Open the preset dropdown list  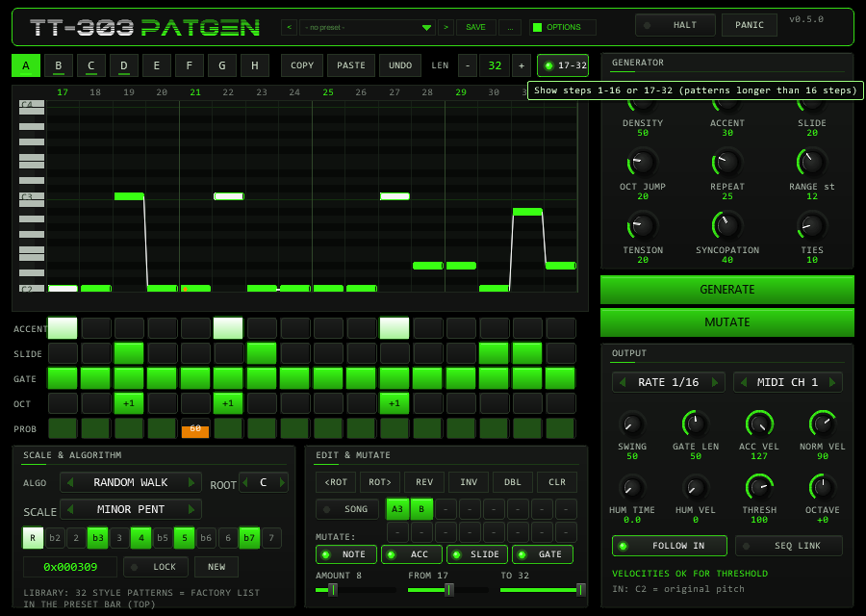tap(368, 27)
